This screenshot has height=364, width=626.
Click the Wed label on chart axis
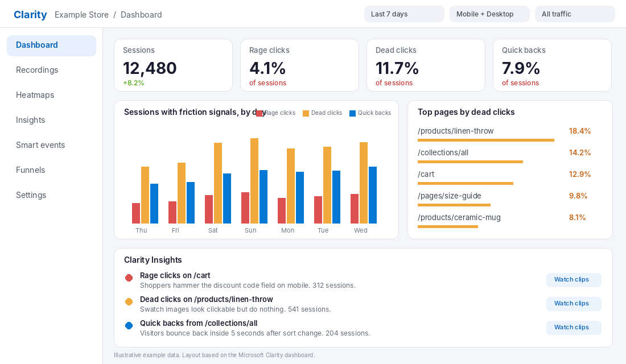click(360, 230)
